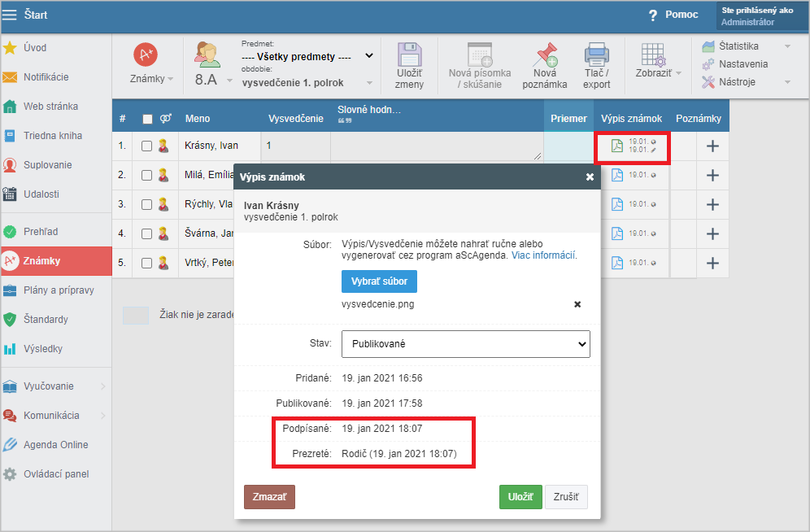Open the PDF icon in Ivan Krásny's row
The width and height of the screenshot is (810, 532).
coord(617,146)
